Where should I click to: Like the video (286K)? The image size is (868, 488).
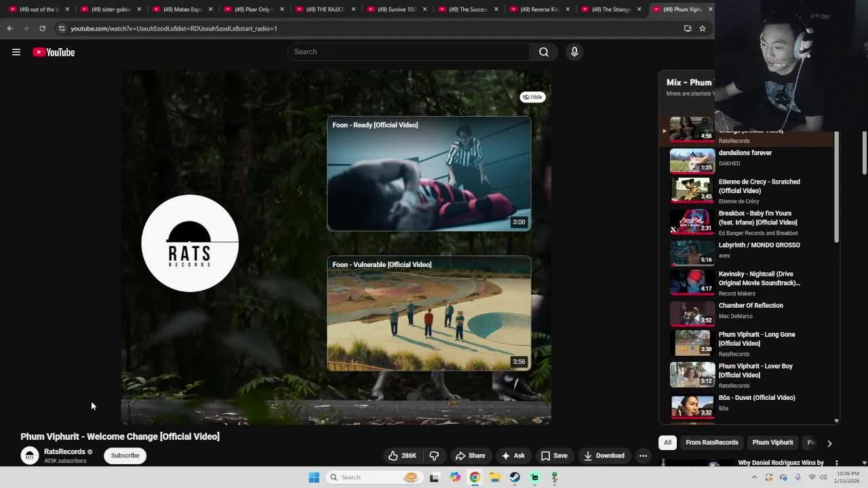pos(401,455)
